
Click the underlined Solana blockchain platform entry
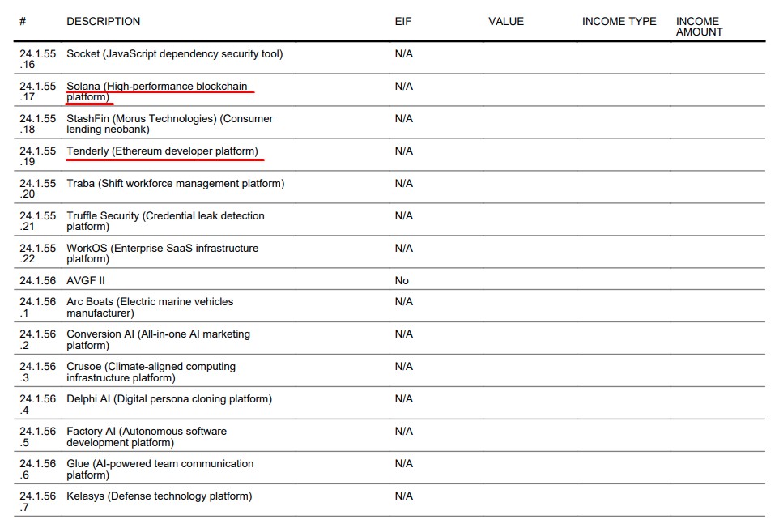pos(157,92)
